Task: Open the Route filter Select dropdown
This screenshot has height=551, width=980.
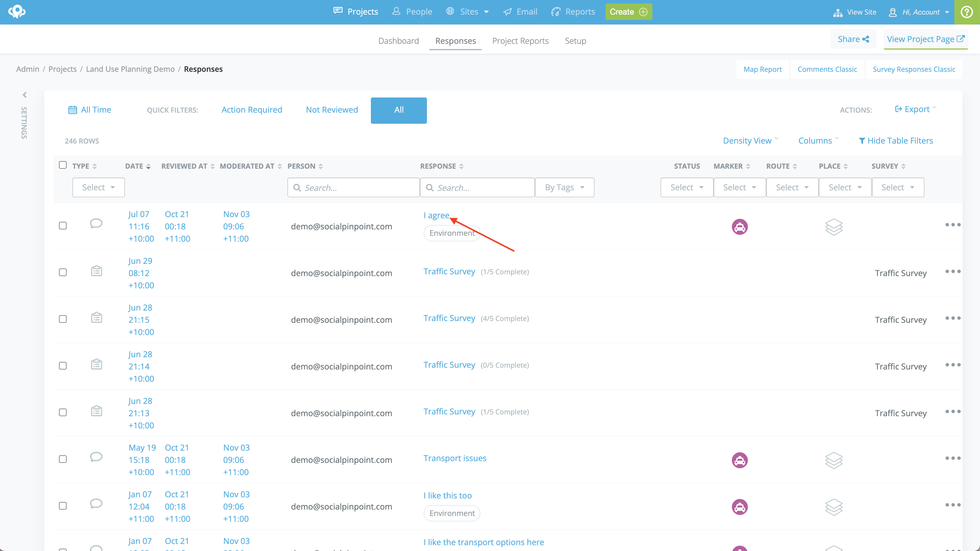Action: coord(792,187)
